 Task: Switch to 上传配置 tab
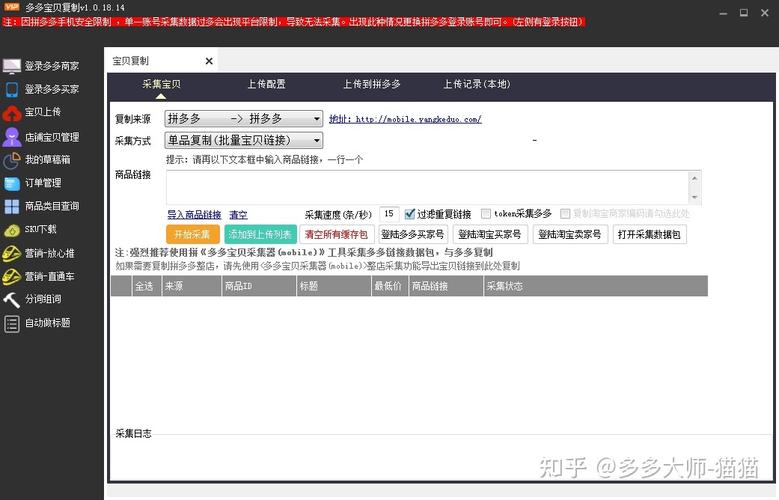click(267, 84)
